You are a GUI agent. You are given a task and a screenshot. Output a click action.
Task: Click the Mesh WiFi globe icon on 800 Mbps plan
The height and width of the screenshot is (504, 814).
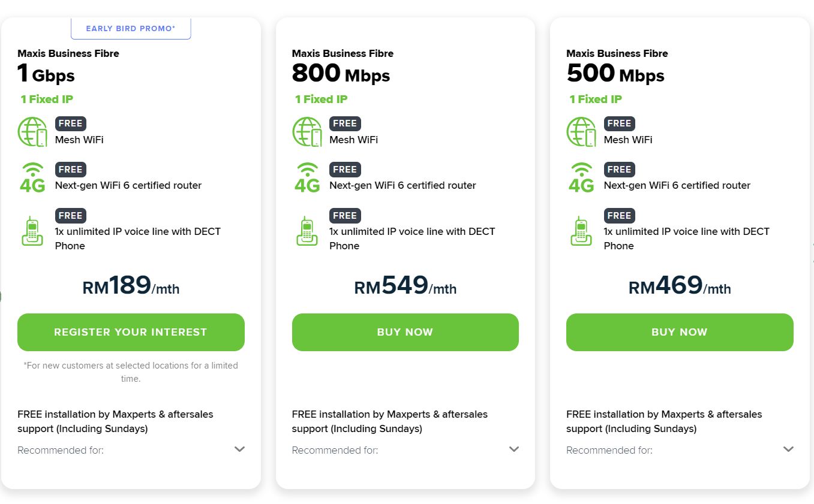coord(307,132)
